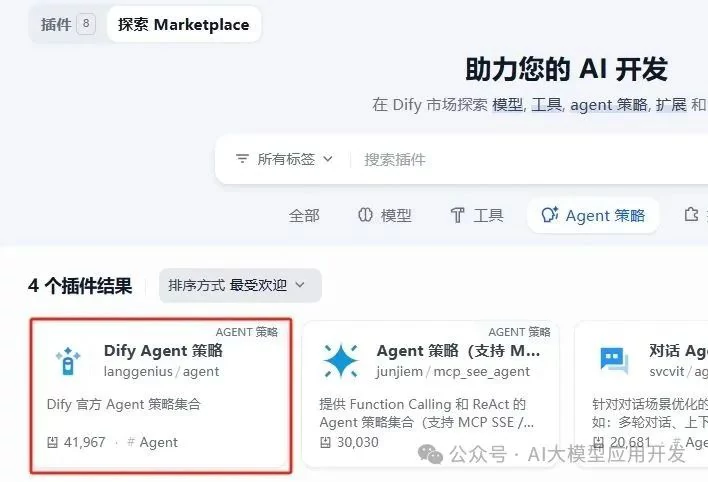
Task: Click the puzzle piece extension icon
Action: [x=691, y=214]
